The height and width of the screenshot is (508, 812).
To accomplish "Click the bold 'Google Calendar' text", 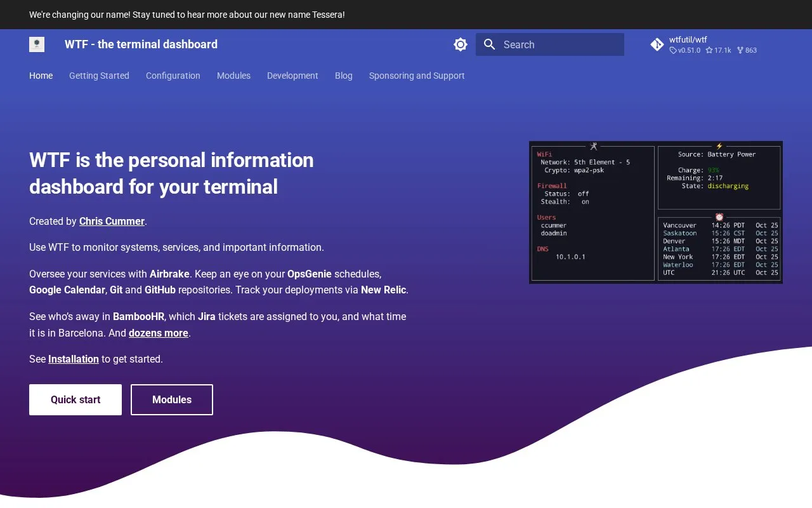I will (x=67, y=290).
